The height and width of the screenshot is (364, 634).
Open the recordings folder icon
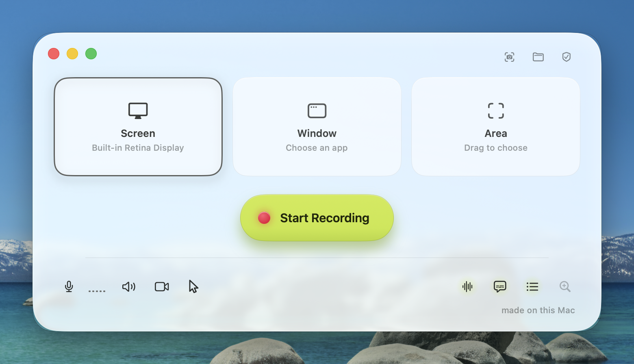tap(538, 57)
